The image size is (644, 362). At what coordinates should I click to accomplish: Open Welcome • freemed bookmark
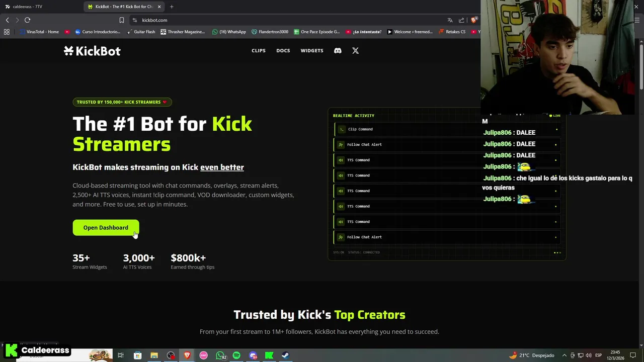point(410,32)
